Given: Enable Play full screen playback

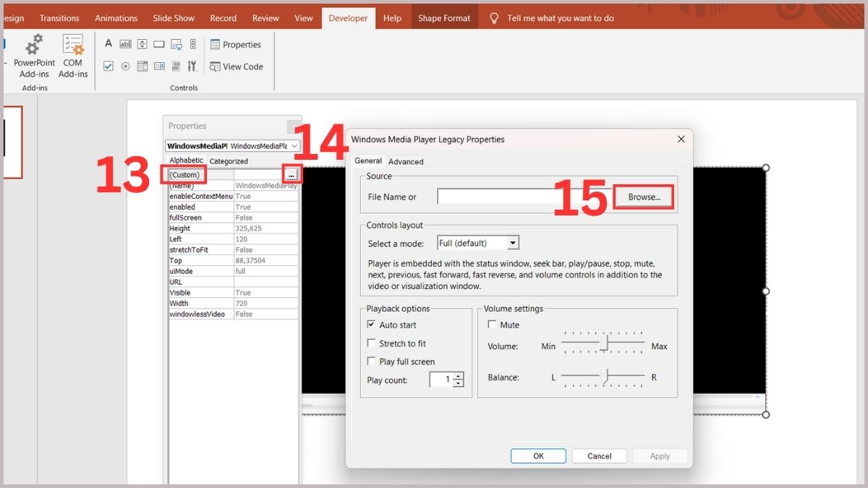Looking at the screenshot, I should click(x=370, y=361).
